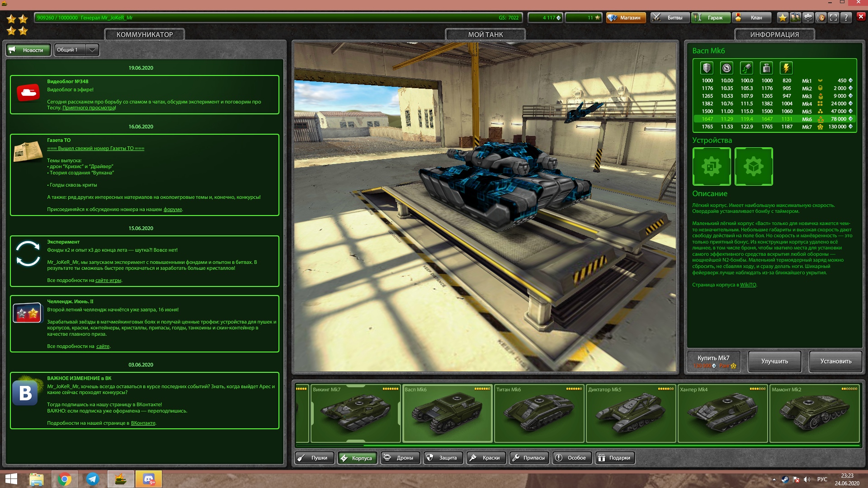Image resolution: width=868 pixels, height=488 pixels.
Task: Click the Mk6 row in stats table
Action: (774, 119)
